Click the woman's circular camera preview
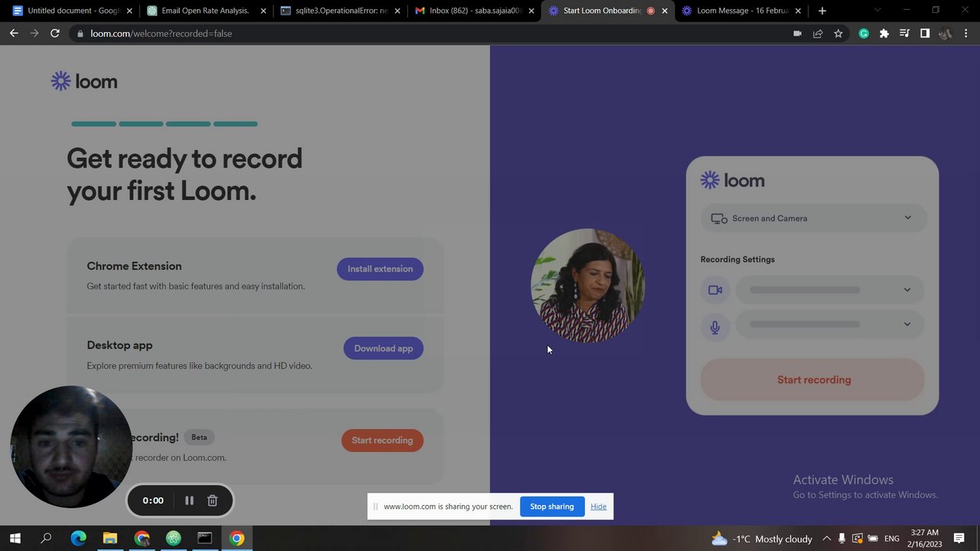This screenshot has height=551, width=980. click(x=588, y=285)
